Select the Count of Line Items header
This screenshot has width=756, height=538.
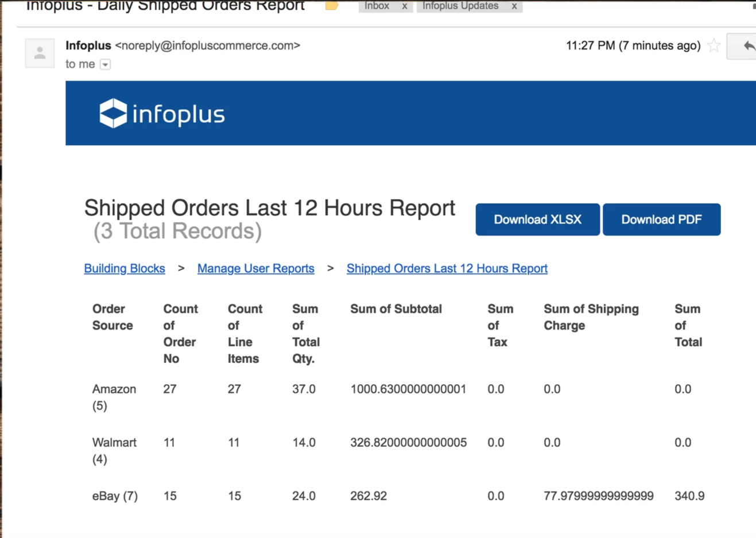click(245, 334)
